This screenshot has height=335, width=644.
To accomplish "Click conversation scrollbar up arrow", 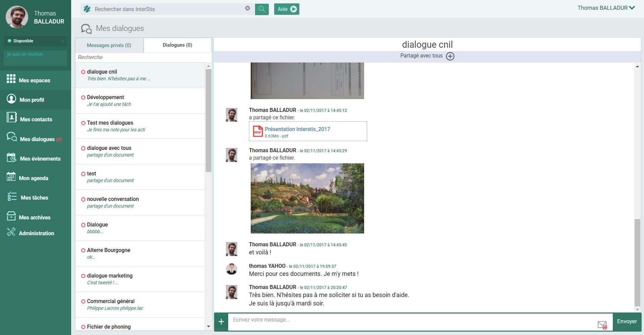I will 637,67.
